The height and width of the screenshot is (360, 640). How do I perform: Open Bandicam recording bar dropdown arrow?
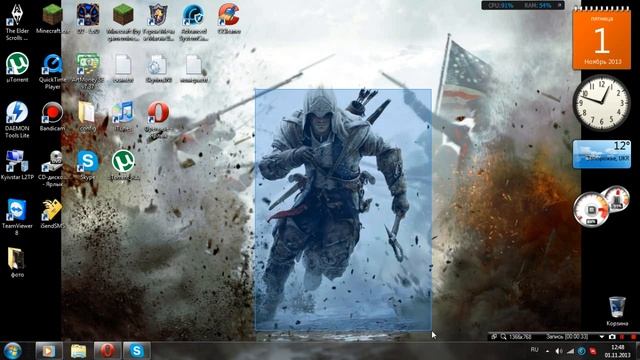[602, 337]
